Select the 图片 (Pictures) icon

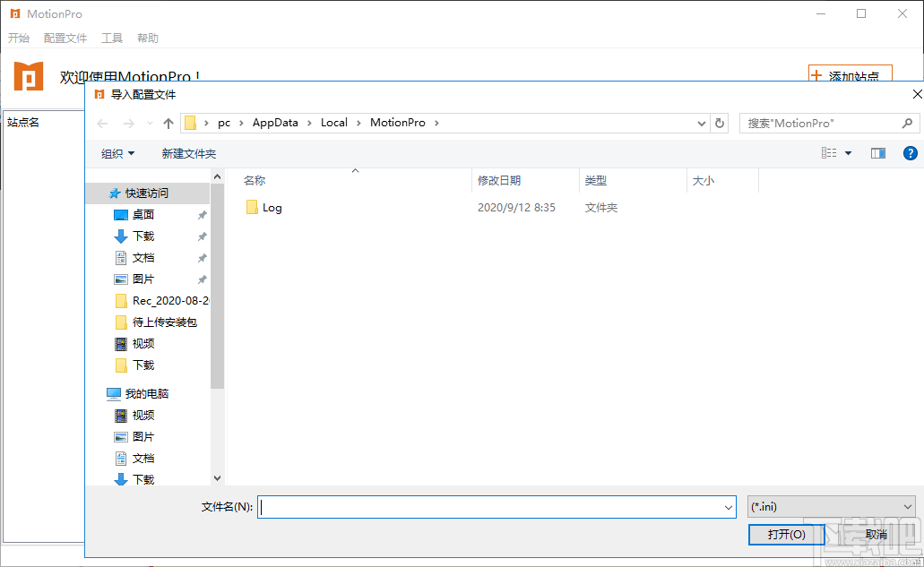pos(121,279)
